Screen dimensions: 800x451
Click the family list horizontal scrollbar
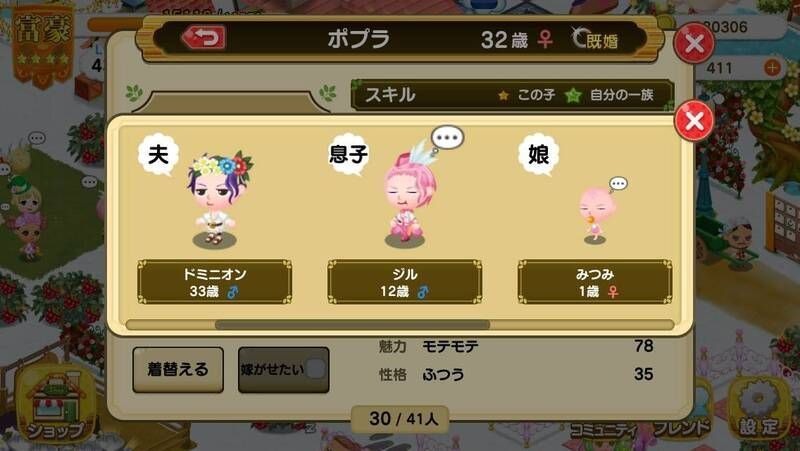400,324
